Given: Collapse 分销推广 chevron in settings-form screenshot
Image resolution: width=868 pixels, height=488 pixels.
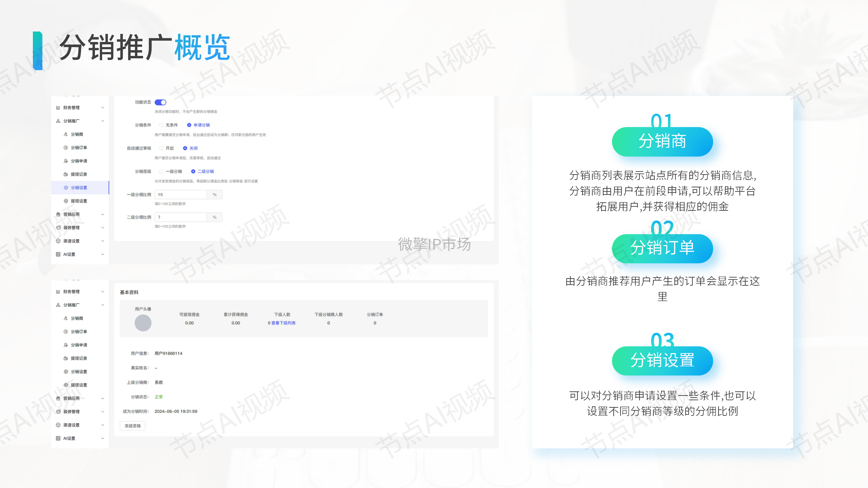Looking at the screenshot, I should coord(103,121).
